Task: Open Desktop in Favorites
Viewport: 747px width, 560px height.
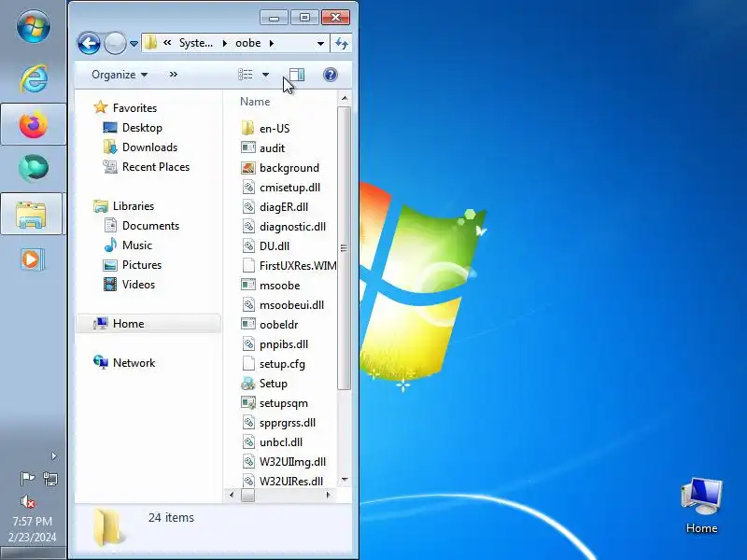Action: 142,128
